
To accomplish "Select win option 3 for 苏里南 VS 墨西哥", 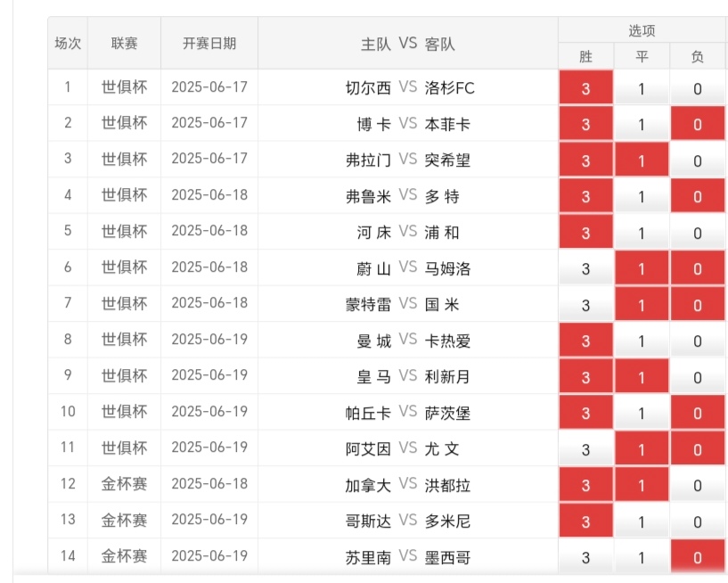I will tap(586, 556).
